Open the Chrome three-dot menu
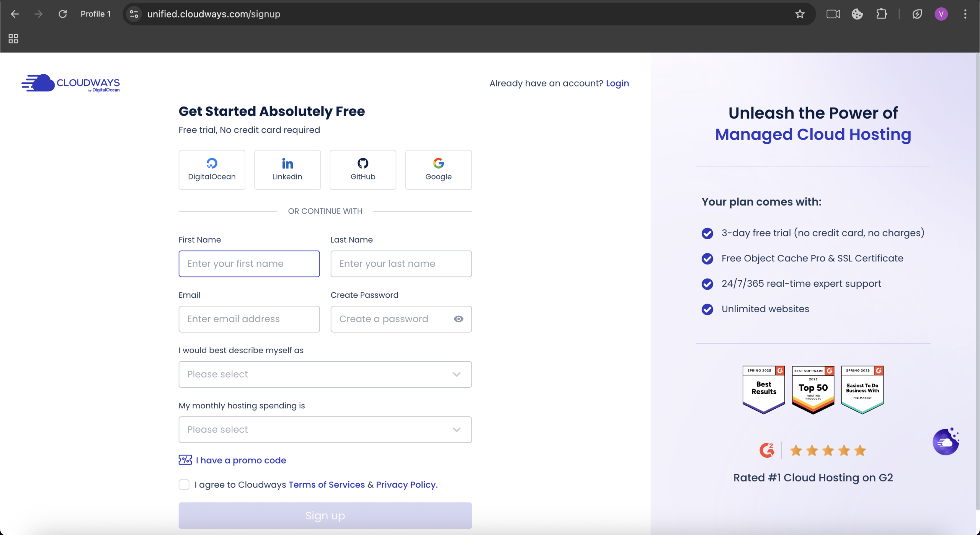This screenshot has width=980, height=535. tap(965, 14)
